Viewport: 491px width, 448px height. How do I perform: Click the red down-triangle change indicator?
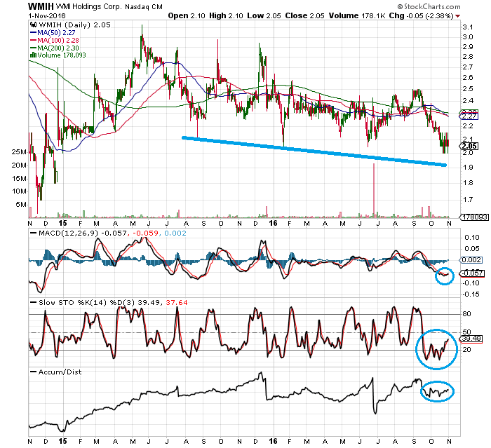(x=458, y=16)
